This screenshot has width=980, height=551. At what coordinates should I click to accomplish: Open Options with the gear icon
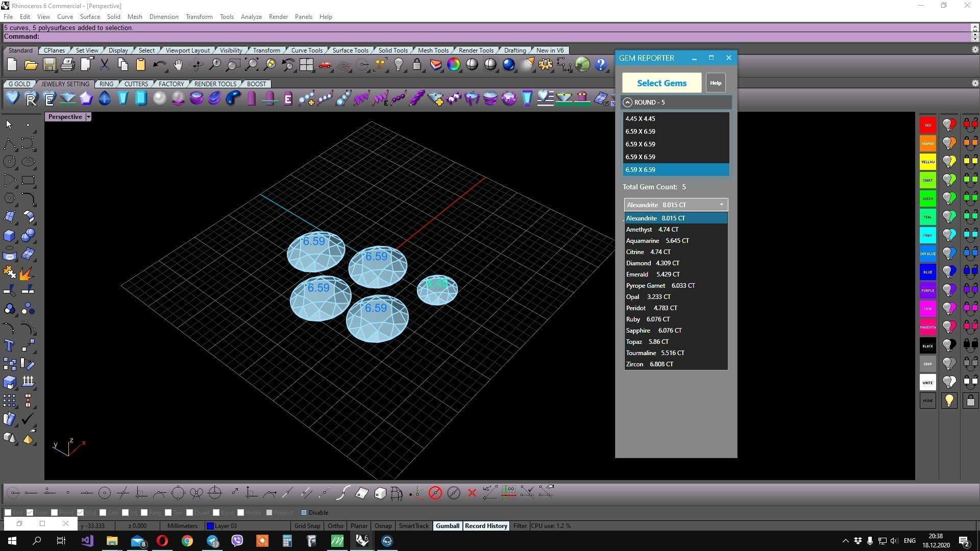(545, 65)
